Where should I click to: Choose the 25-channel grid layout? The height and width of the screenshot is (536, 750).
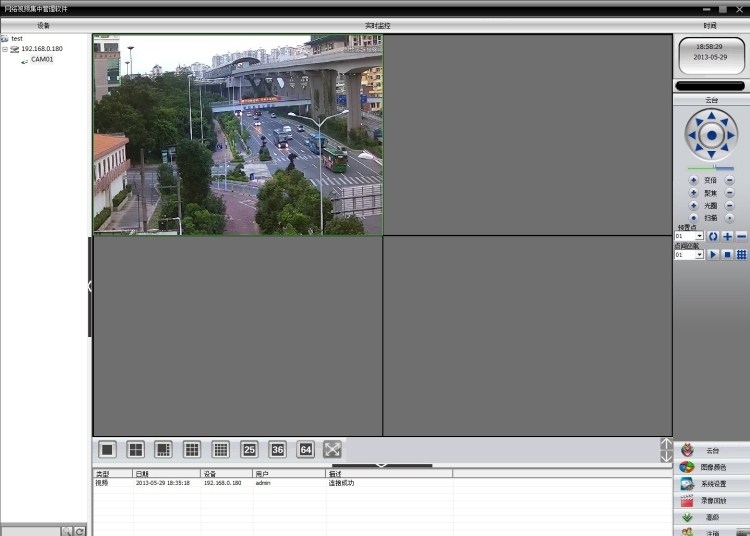(249, 450)
